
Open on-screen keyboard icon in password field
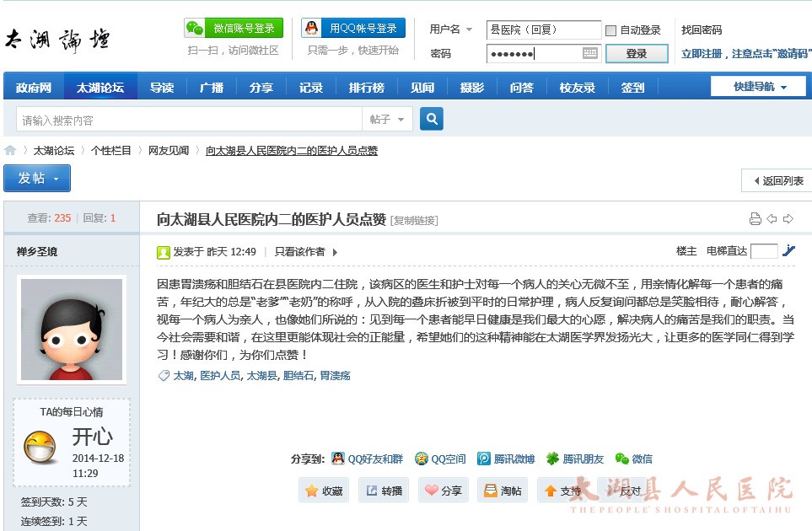pos(590,54)
